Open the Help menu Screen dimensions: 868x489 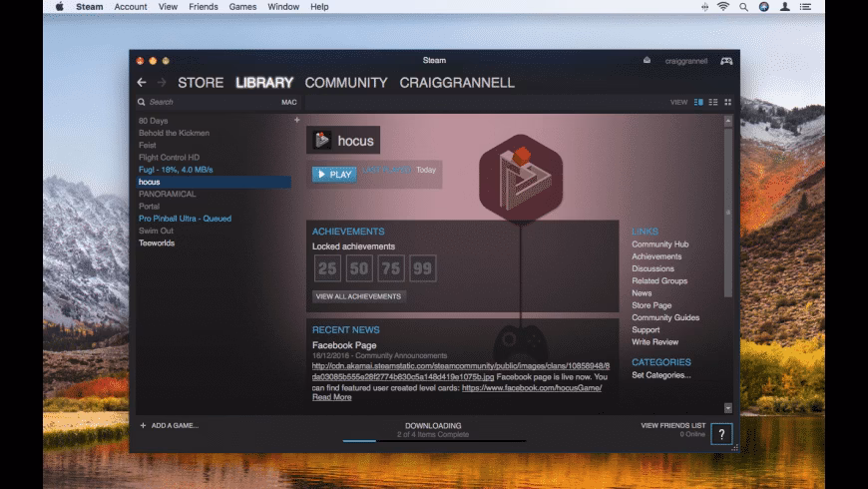click(319, 7)
